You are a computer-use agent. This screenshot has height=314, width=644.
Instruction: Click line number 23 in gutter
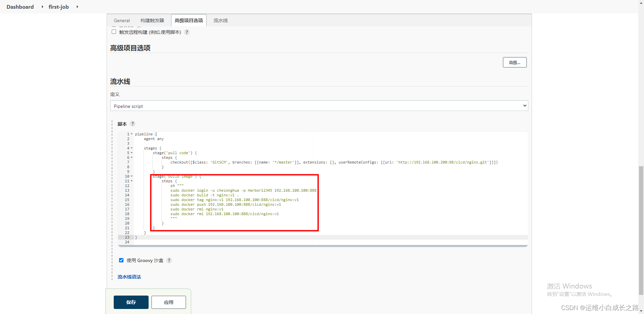point(127,237)
